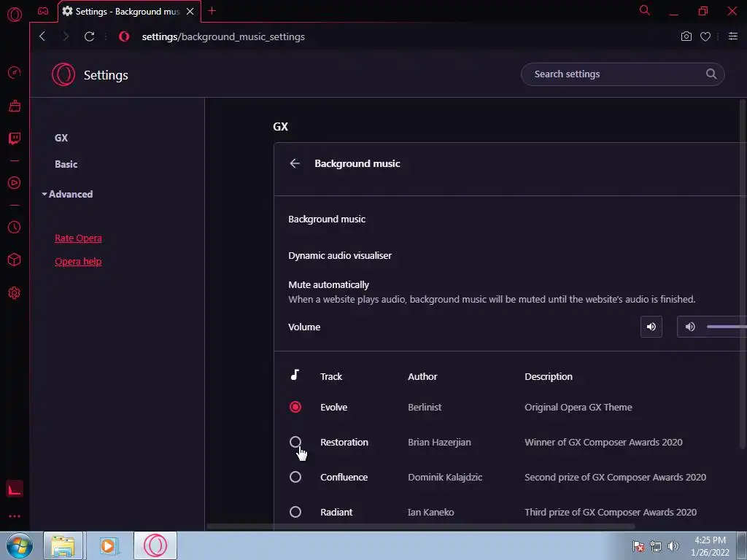This screenshot has width=747, height=560.
Task: Click the Search settings field
Action: click(623, 74)
